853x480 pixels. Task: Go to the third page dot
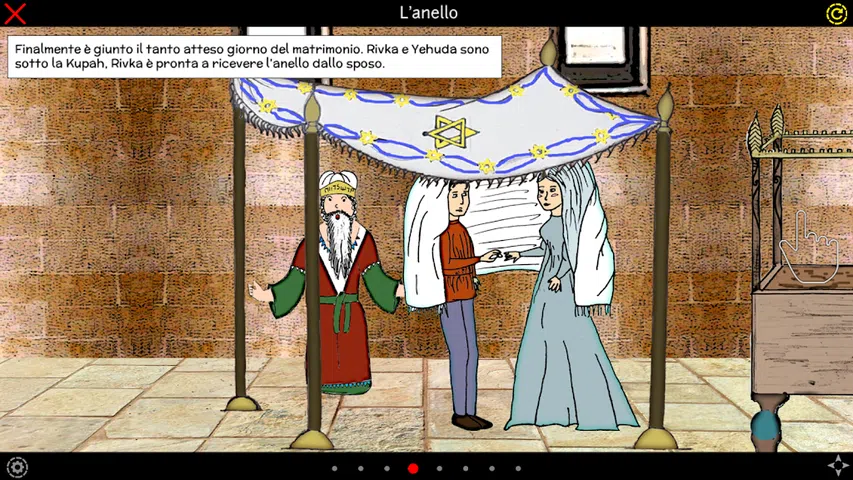(x=387, y=468)
